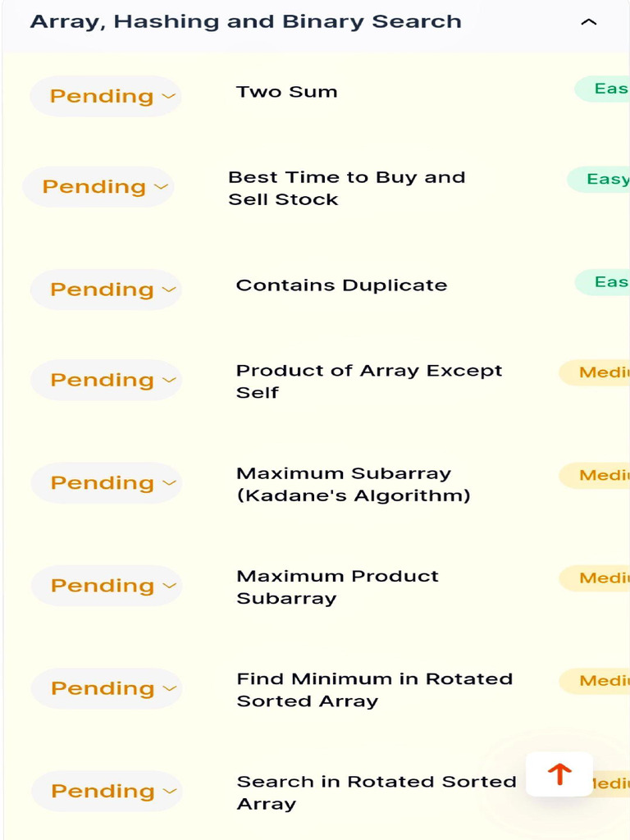Screen dimensions: 630x840
Task: Open the status dropdown for Find Minimum in Rotated Sorted Array
Action: click(x=106, y=688)
